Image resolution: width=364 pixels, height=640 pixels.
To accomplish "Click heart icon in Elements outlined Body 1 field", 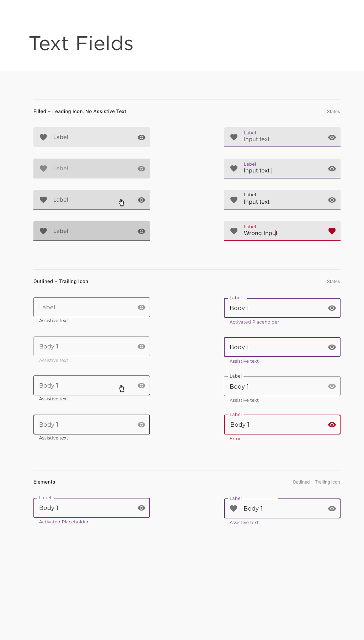I will (x=234, y=508).
